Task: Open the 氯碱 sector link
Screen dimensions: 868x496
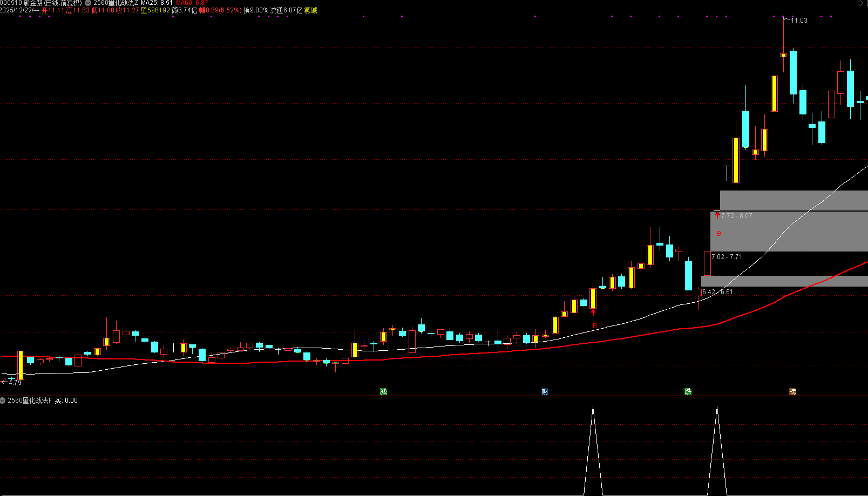Action: tap(311, 10)
